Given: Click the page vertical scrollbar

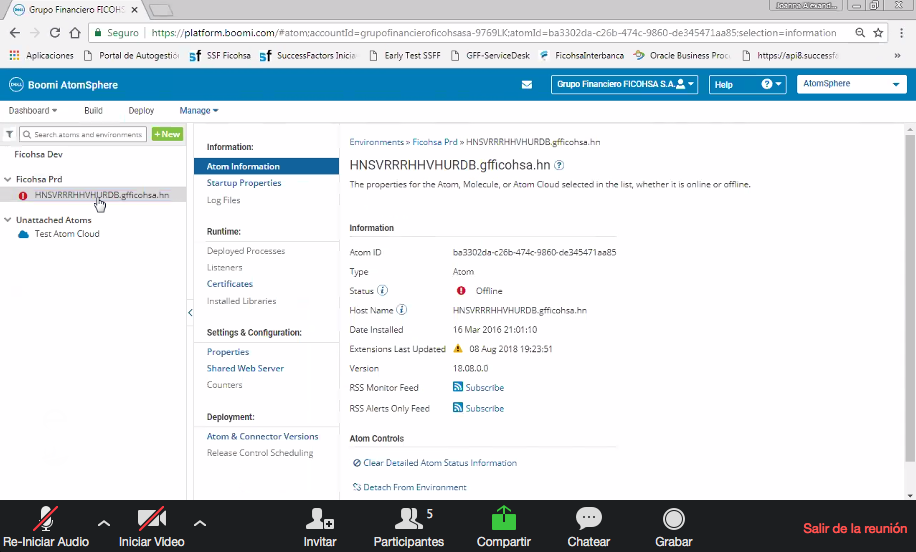Looking at the screenshot, I should [x=910, y=298].
